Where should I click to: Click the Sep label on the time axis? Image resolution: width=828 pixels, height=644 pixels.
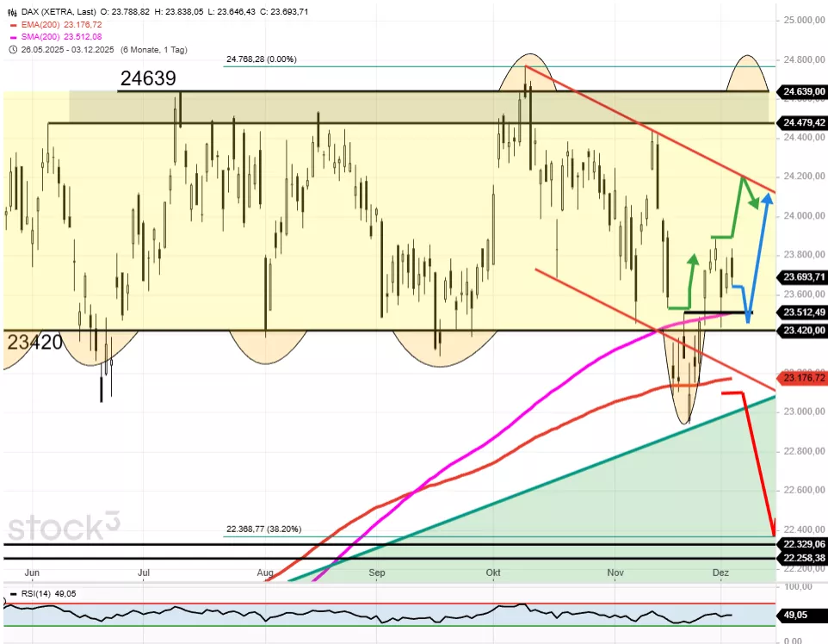pyautogui.click(x=376, y=573)
